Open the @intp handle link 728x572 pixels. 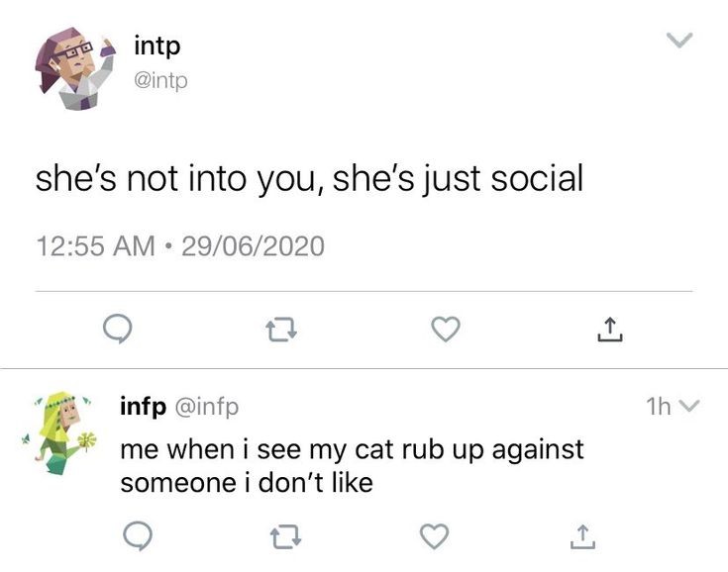[x=159, y=81]
